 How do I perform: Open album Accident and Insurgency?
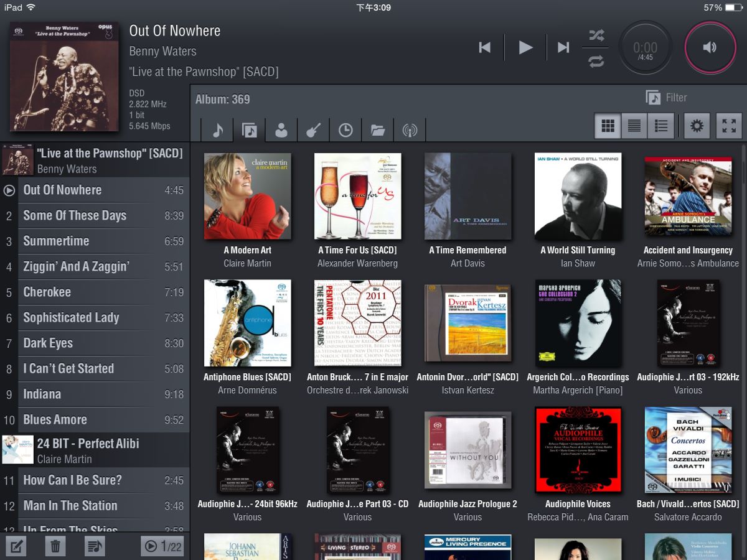(x=688, y=196)
